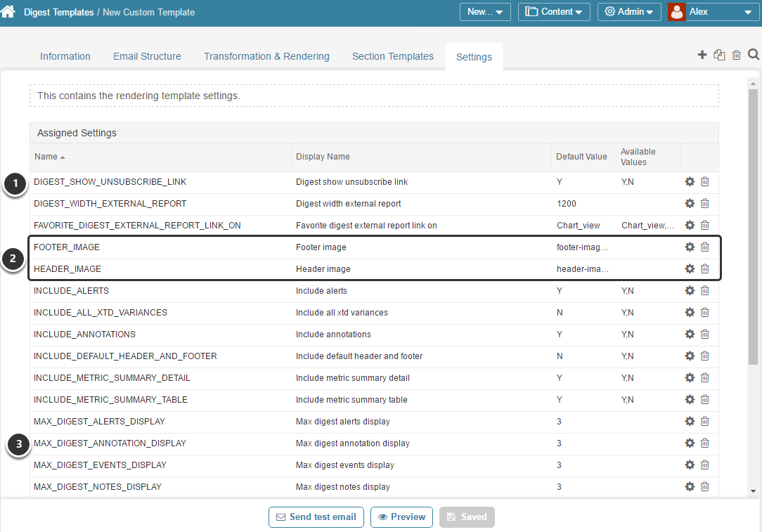This screenshot has height=532, width=762.
Task: Switch to the Email Structure tab
Action: (x=147, y=56)
